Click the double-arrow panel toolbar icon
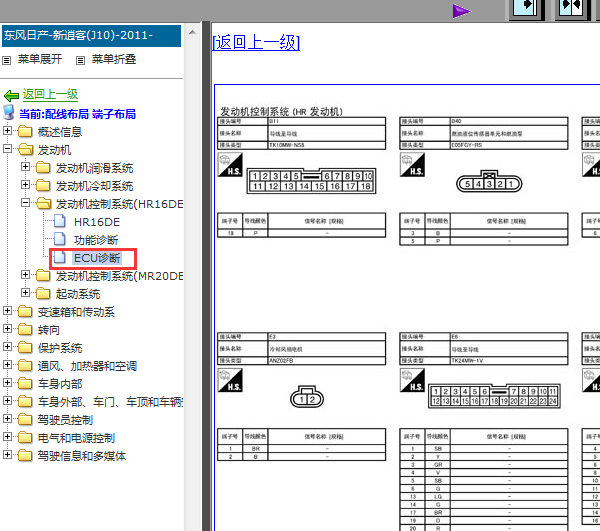The height and width of the screenshot is (531, 600). 571,8
